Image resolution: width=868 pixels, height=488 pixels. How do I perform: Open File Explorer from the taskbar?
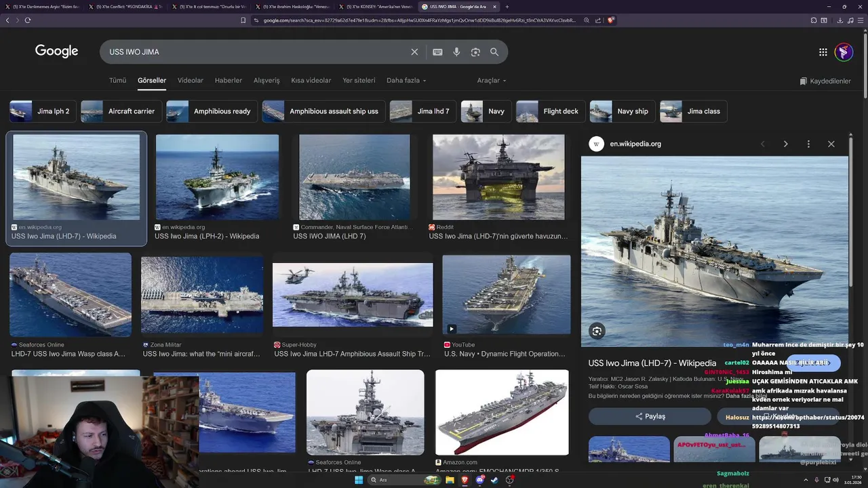click(450, 480)
